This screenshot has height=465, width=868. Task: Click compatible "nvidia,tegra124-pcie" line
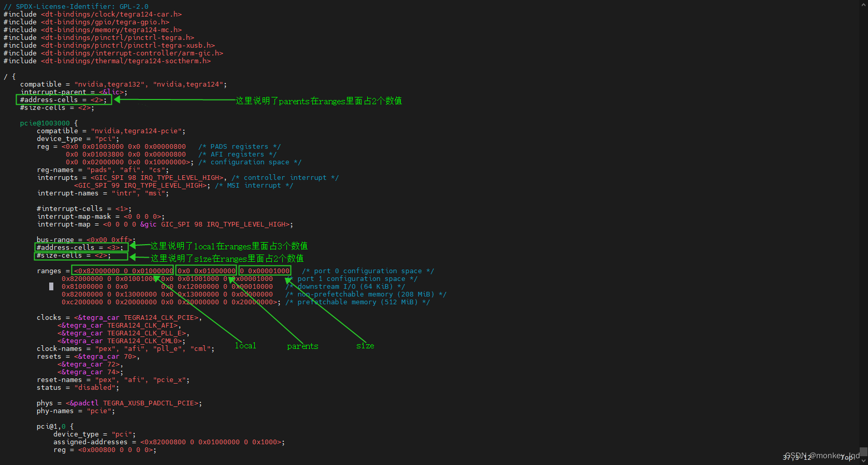point(111,131)
